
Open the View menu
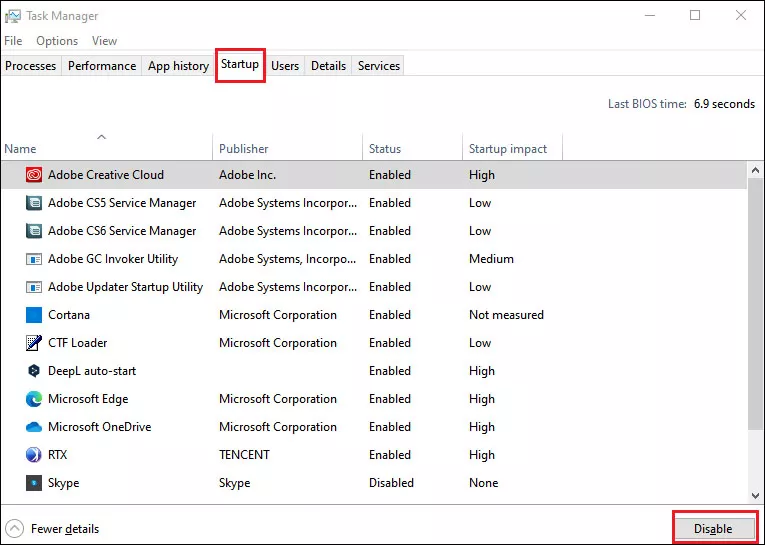coord(104,41)
